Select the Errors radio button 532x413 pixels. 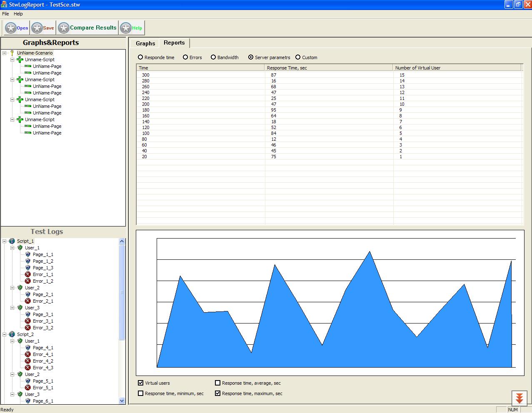pyautogui.click(x=185, y=57)
